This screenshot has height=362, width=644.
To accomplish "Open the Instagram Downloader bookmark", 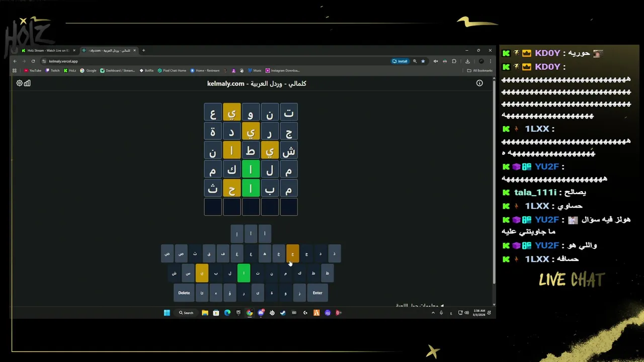I will pos(283,70).
